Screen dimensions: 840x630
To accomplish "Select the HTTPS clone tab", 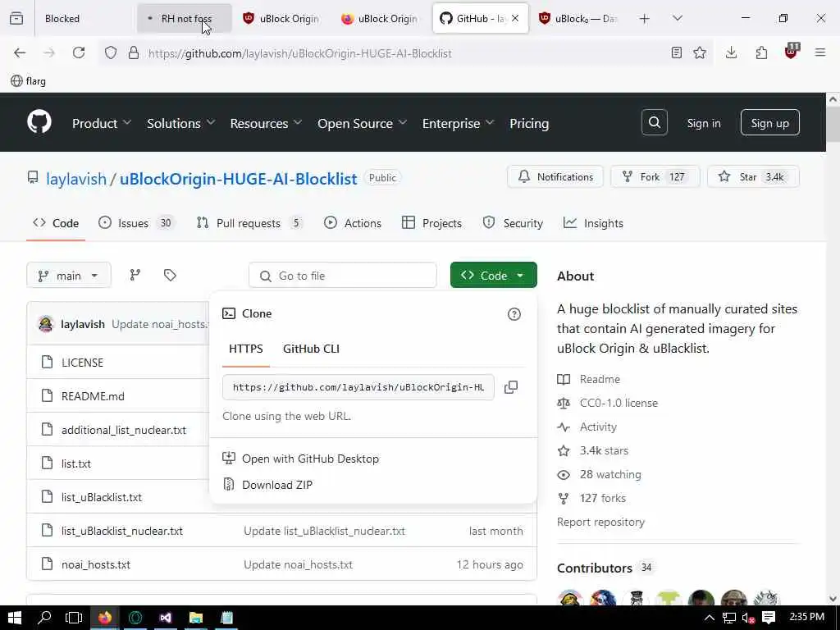I will [x=246, y=349].
